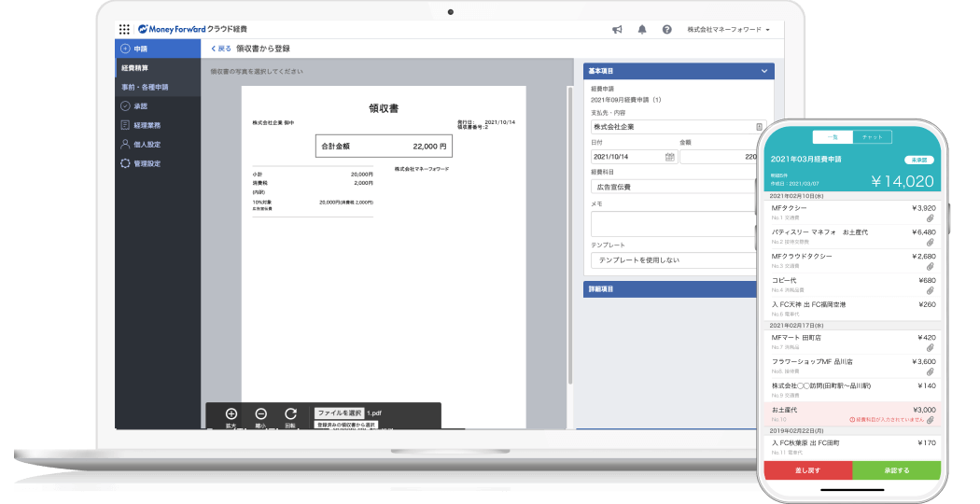Click the 2021年03月経費申請 title on phone
980x504 pixels.
pos(805,160)
